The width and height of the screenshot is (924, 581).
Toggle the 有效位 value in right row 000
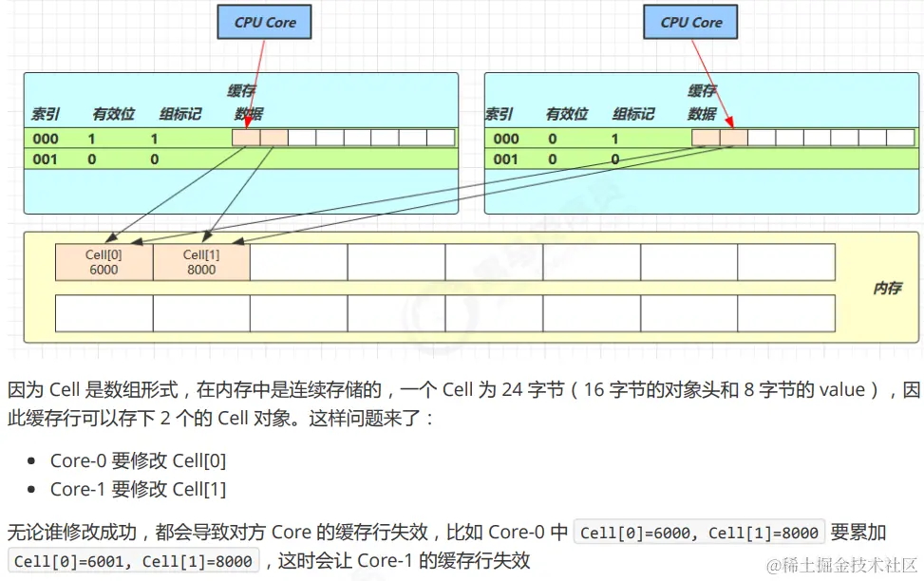(551, 138)
